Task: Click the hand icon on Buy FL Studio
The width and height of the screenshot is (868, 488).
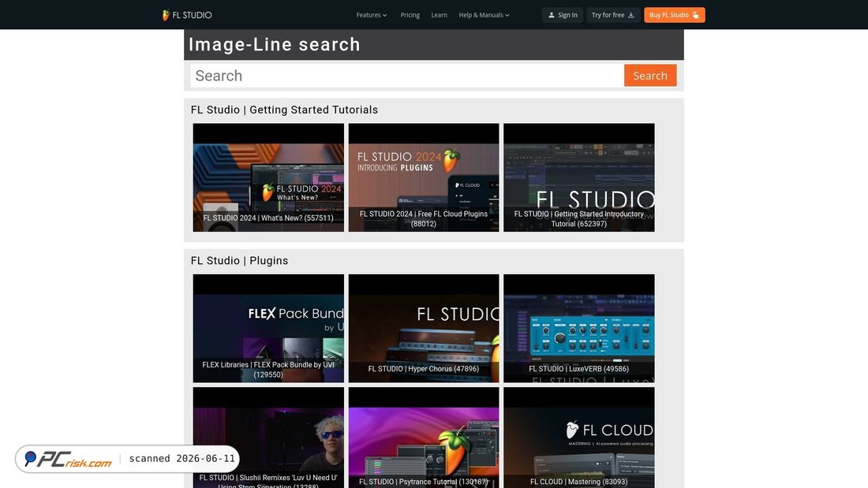Action: point(696,15)
